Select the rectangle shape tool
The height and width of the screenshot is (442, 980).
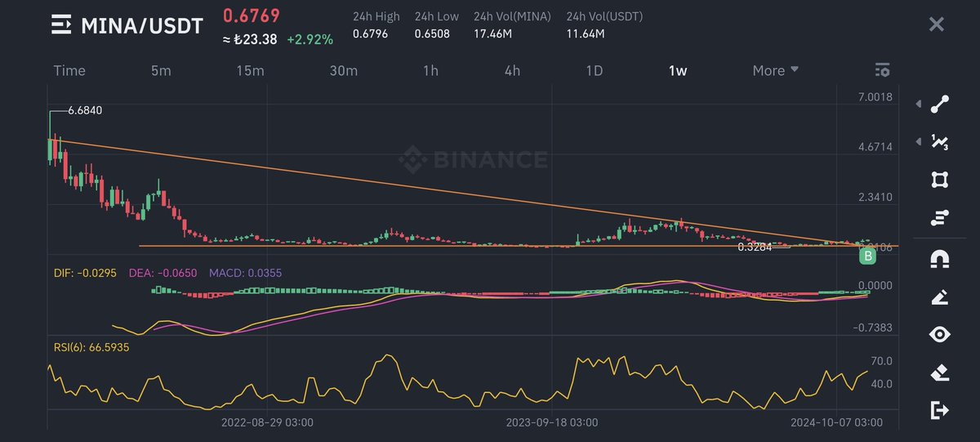tap(940, 180)
